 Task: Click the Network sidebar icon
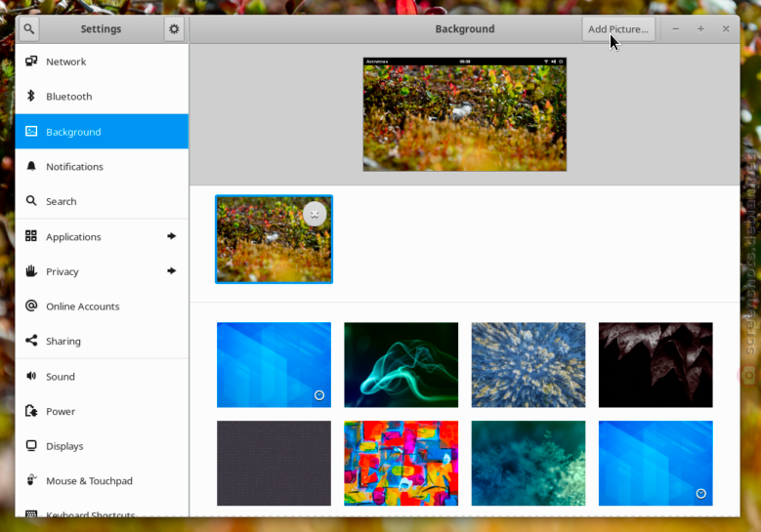click(x=31, y=61)
